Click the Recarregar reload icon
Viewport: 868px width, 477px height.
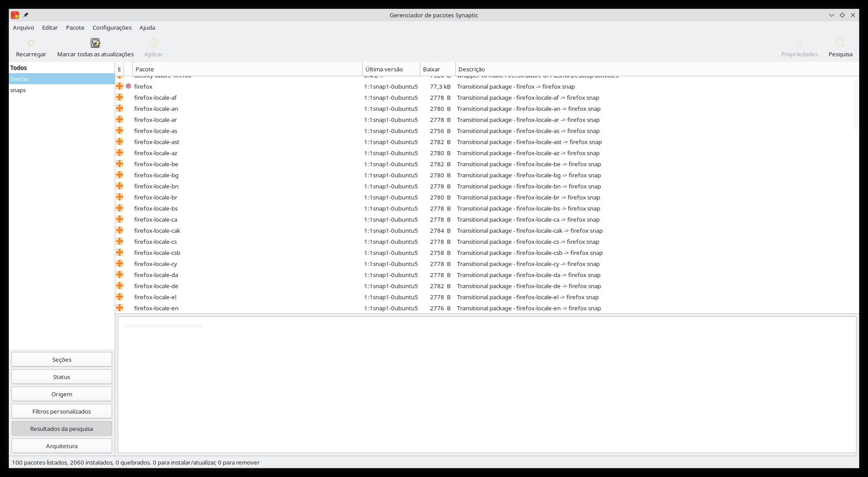coord(31,43)
